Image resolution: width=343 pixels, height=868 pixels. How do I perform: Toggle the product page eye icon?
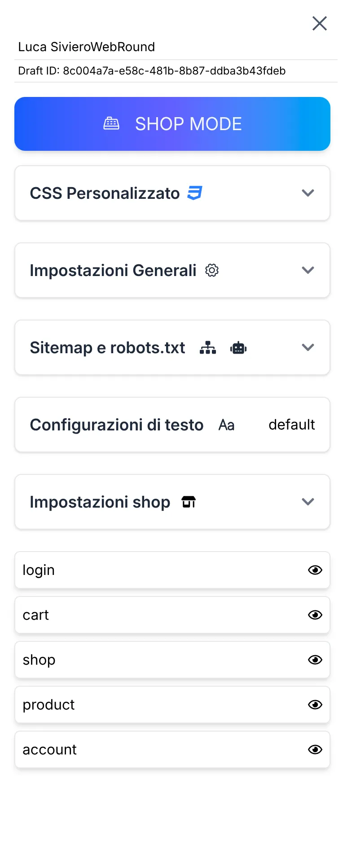pyautogui.click(x=315, y=705)
